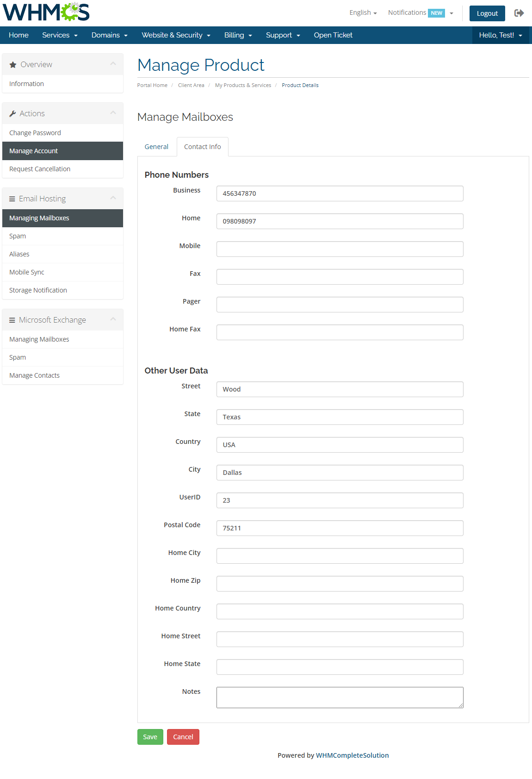Focus the Home Fax field
The image size is (532, 779).
tap(340, 332)
